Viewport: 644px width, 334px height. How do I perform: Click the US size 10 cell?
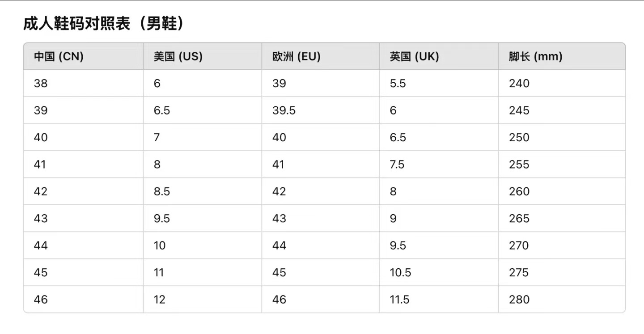pos(160,245)
